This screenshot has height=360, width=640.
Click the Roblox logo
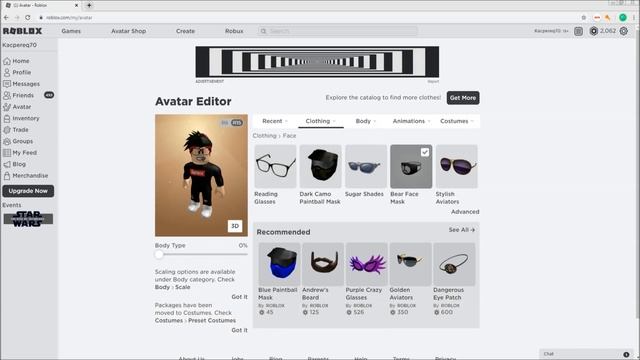[22, 31]
